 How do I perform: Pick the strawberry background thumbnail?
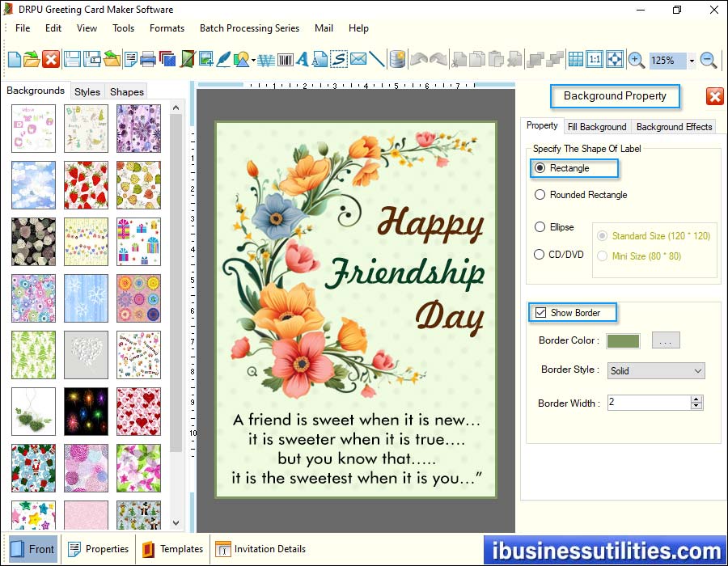pos(86,185)
